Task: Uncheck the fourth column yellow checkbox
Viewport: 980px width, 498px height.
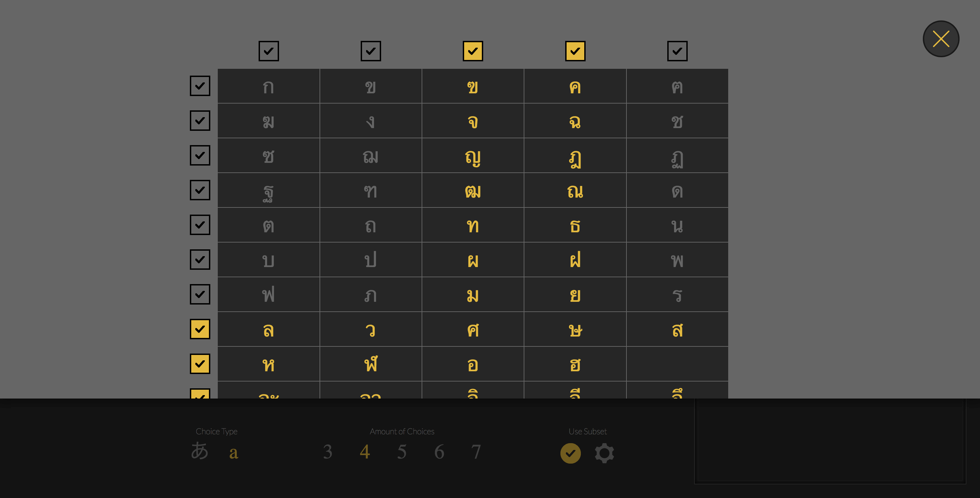Action: tap(575, 51)
